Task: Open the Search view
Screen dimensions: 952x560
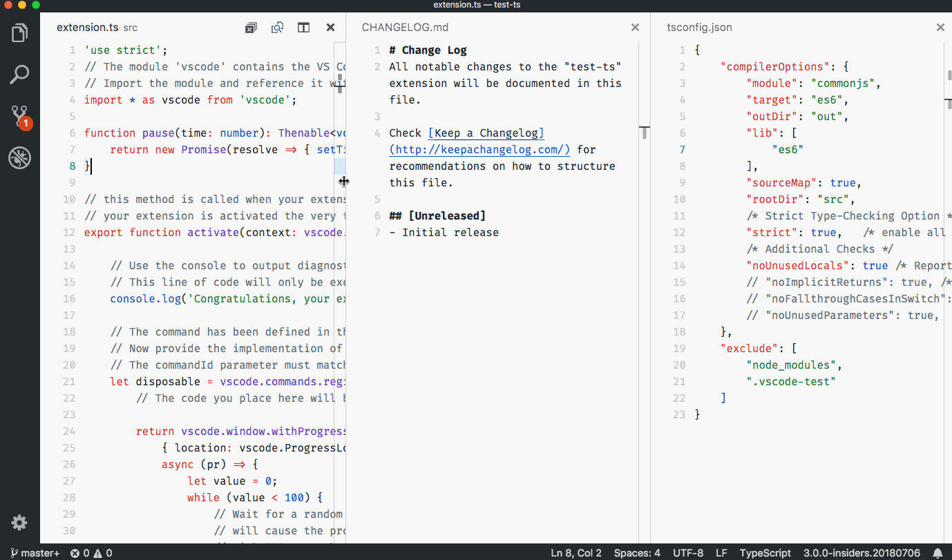Action: [x=19, y=74]
